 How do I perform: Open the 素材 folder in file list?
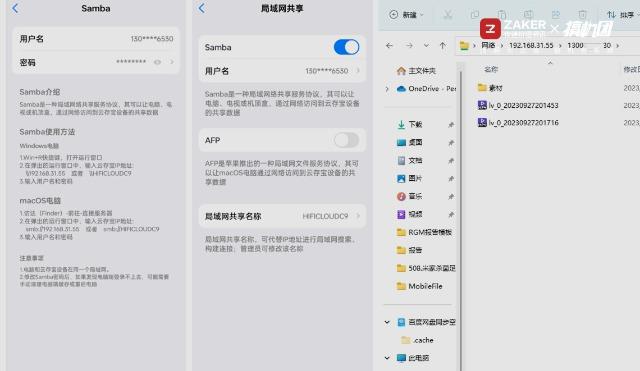click(x=490, y=88)
